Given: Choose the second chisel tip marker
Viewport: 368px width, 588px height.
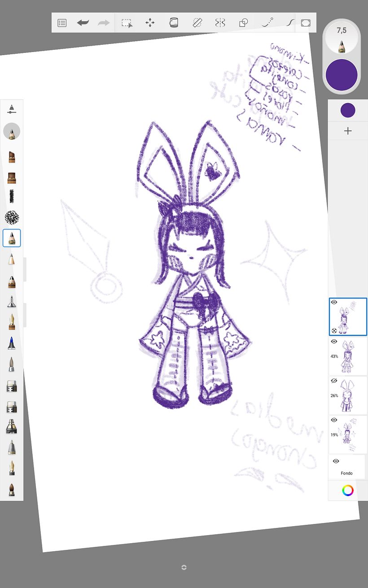Looking at the screenshot, I should [x=12, y=407].
